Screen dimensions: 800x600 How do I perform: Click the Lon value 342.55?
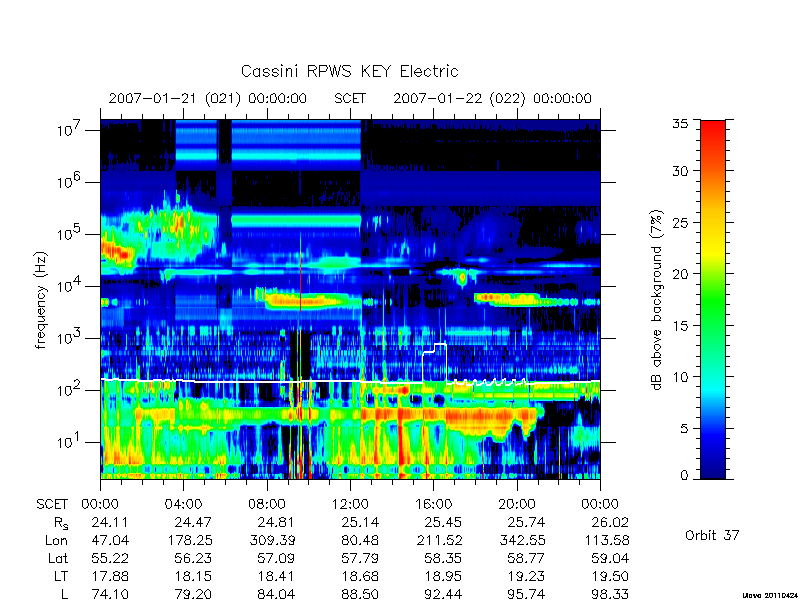(522, 540)
